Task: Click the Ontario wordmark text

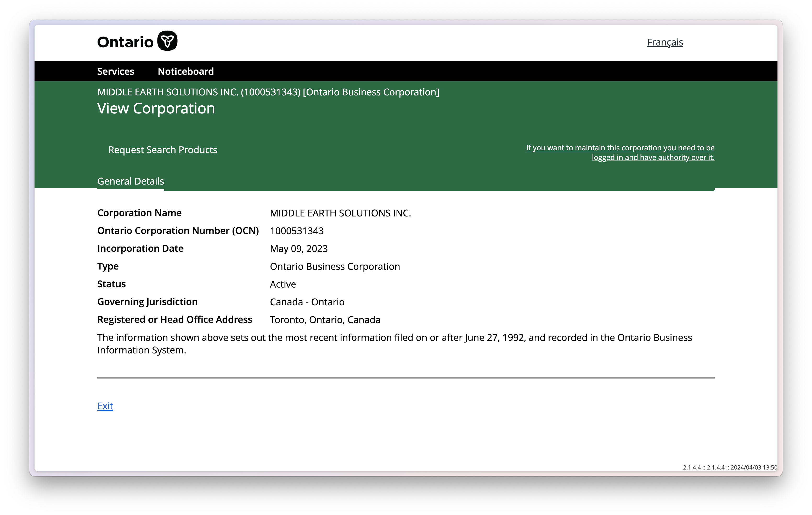Action: click(x=126, y=42)
